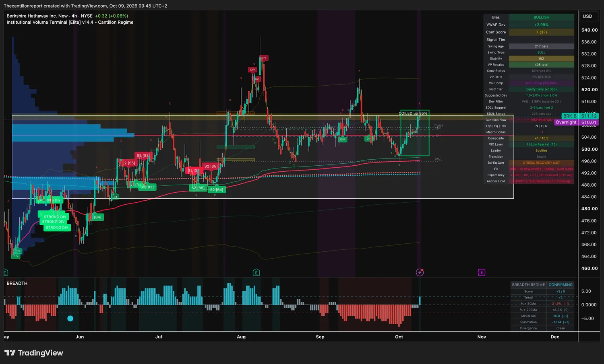Click the 0.0000 breadth scale label

coord(589,305)
